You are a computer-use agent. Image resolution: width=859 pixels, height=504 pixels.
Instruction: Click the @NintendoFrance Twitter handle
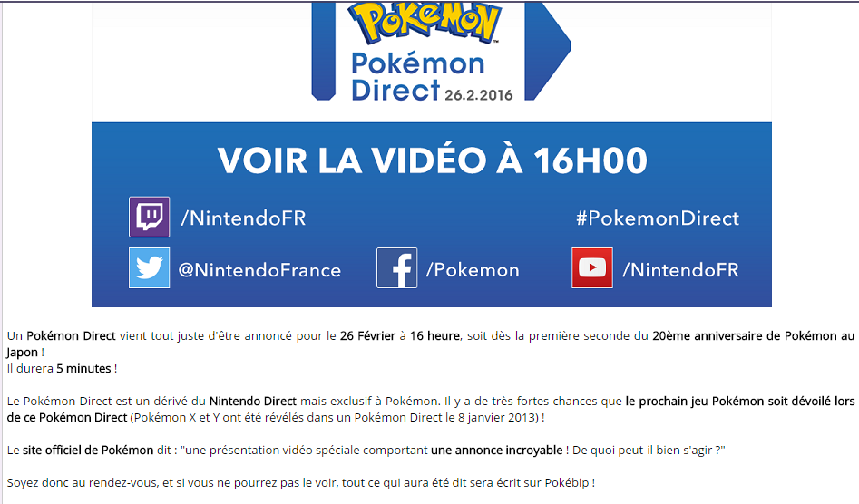point(259,270)
